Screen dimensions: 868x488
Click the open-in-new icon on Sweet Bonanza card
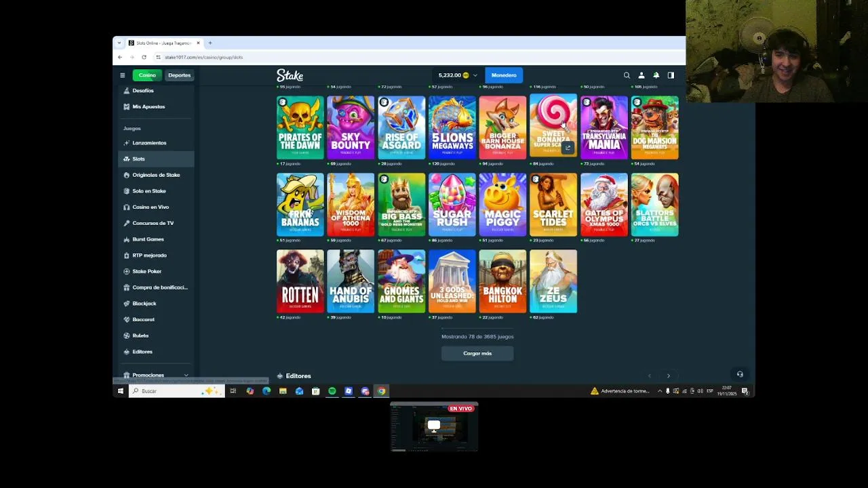click(568, 148)
